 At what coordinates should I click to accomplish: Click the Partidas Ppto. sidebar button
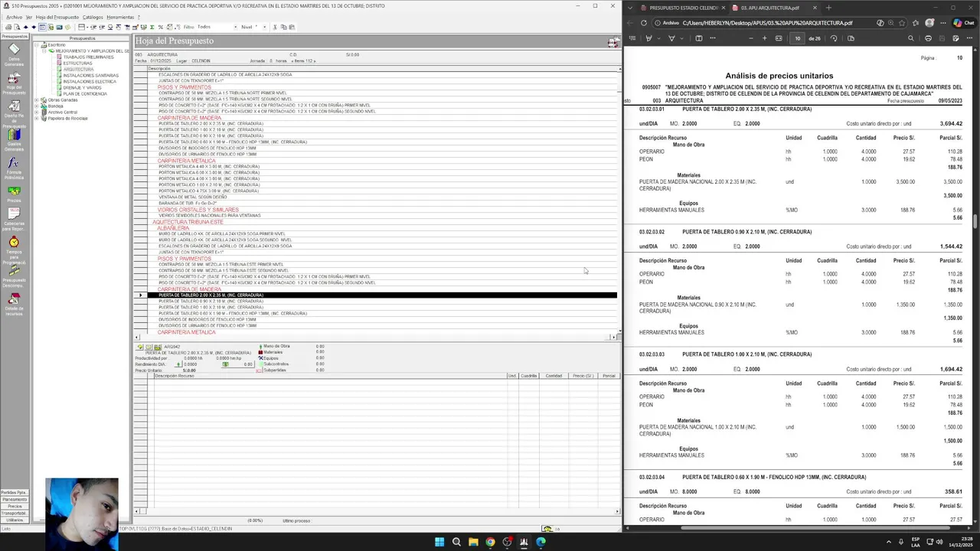click(x=14, y=493)
